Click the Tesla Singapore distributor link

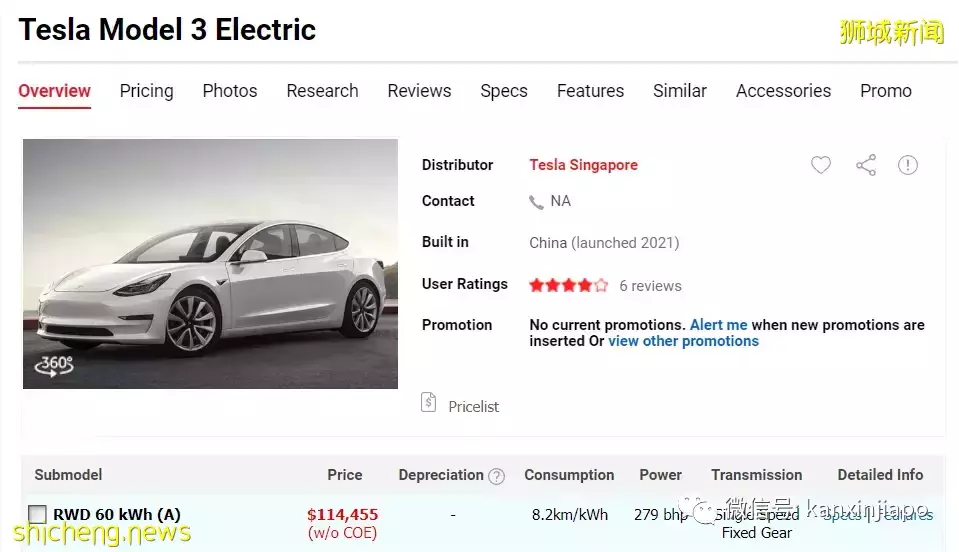click(x=583, y=165)
